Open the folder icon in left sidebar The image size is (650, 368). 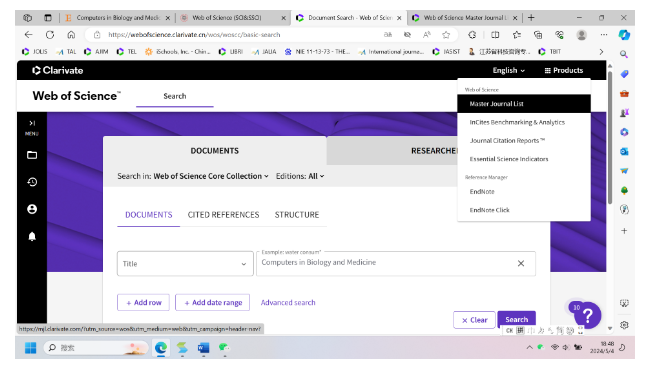click(x=32, y=155)
